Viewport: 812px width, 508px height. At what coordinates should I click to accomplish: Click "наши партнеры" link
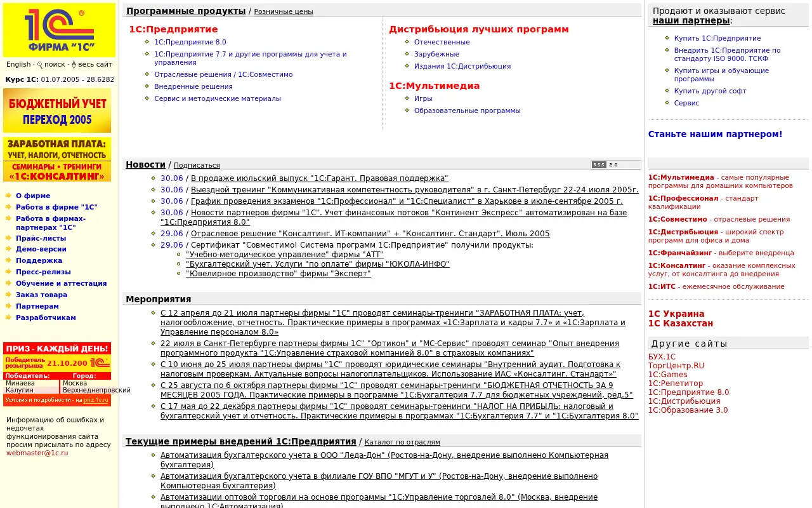coord(691,20)
